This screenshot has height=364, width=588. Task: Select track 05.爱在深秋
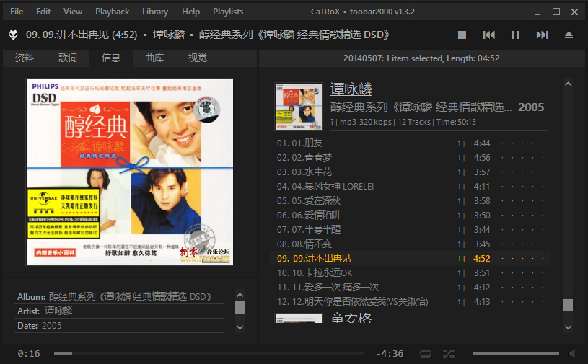(411, 200)
